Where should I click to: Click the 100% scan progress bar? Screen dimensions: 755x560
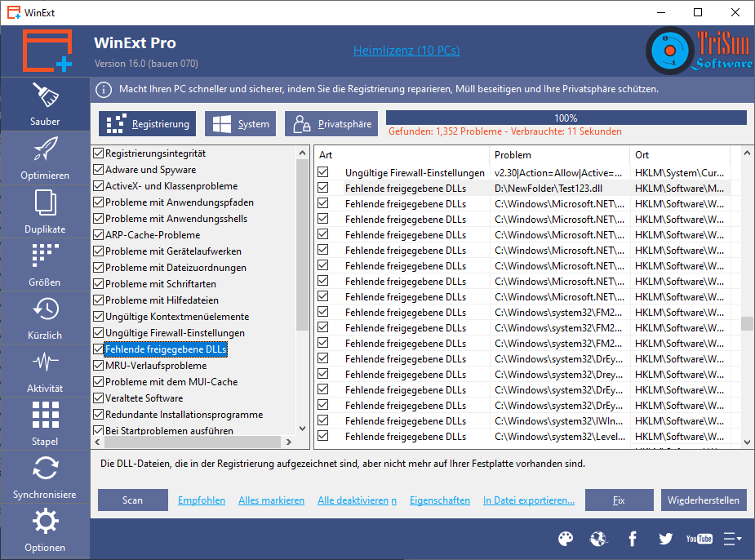566,118
